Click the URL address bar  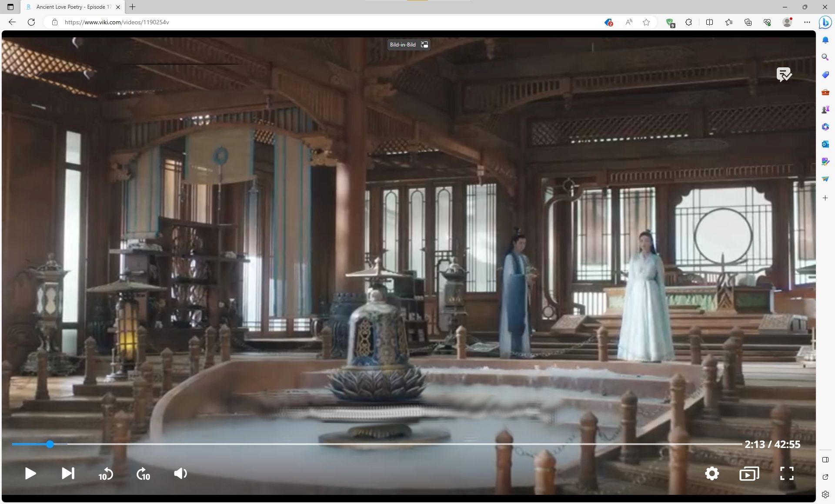304,22
